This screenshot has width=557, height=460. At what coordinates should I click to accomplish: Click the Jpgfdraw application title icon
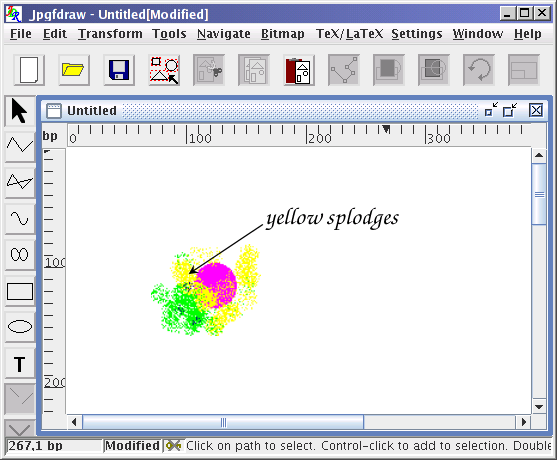(x=13, y=14)
